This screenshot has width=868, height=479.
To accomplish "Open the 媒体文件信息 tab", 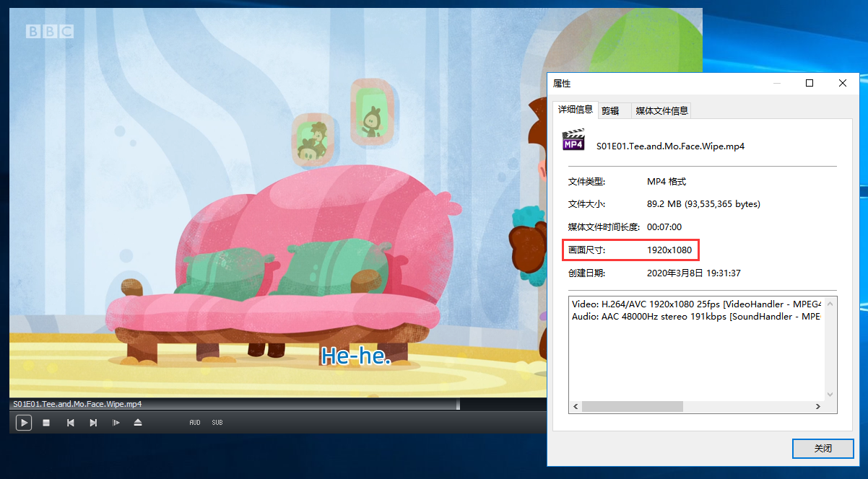I will point(661,110).
